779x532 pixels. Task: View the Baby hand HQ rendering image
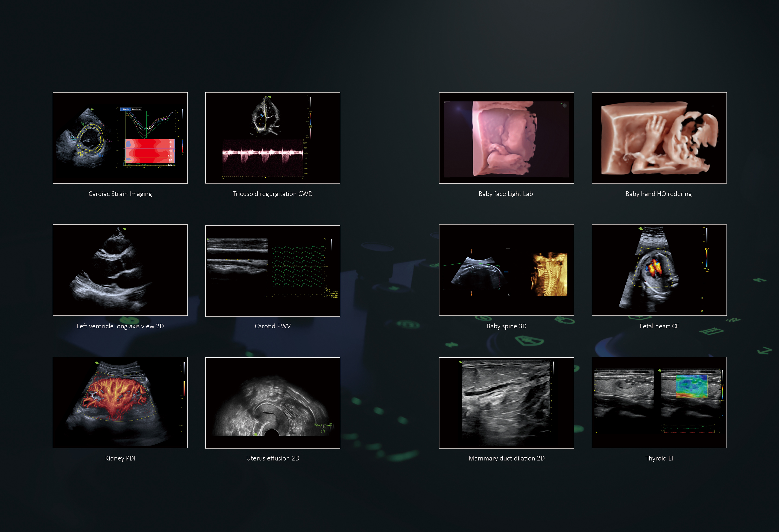point(659,138)
